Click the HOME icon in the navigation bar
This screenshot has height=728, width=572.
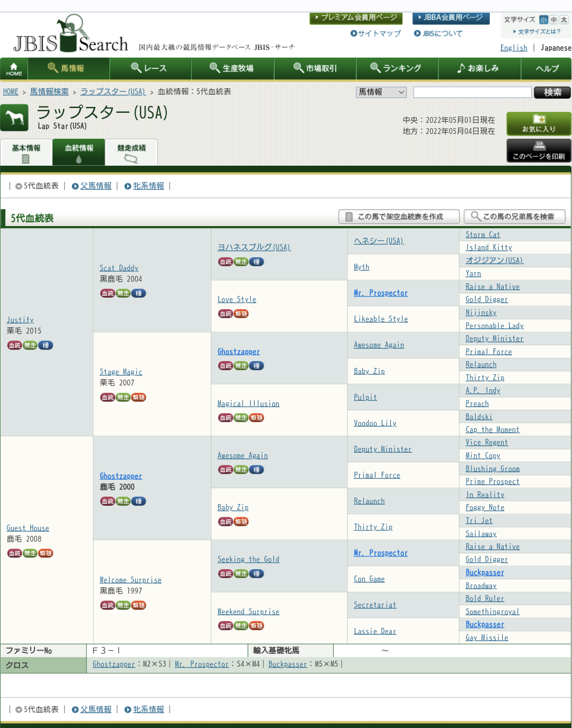(x=14, y=69)
